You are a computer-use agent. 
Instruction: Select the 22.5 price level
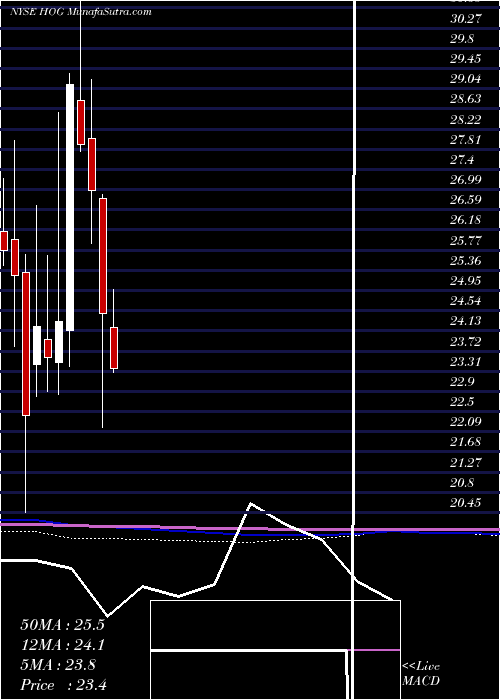(x=462, y=402)
